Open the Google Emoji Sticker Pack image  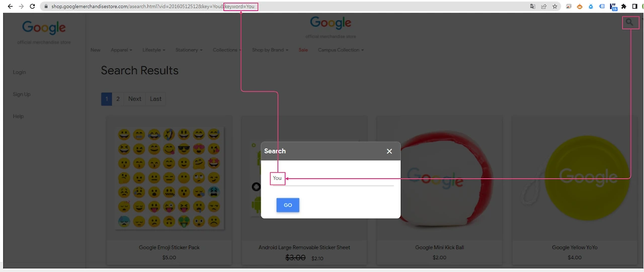[x=169, y=177]
